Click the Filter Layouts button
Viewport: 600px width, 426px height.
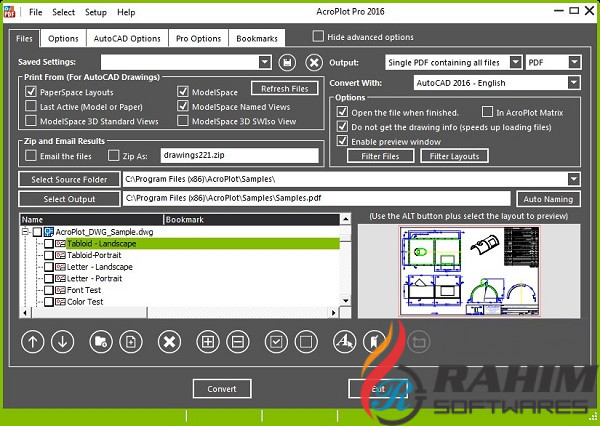point(454,156)
